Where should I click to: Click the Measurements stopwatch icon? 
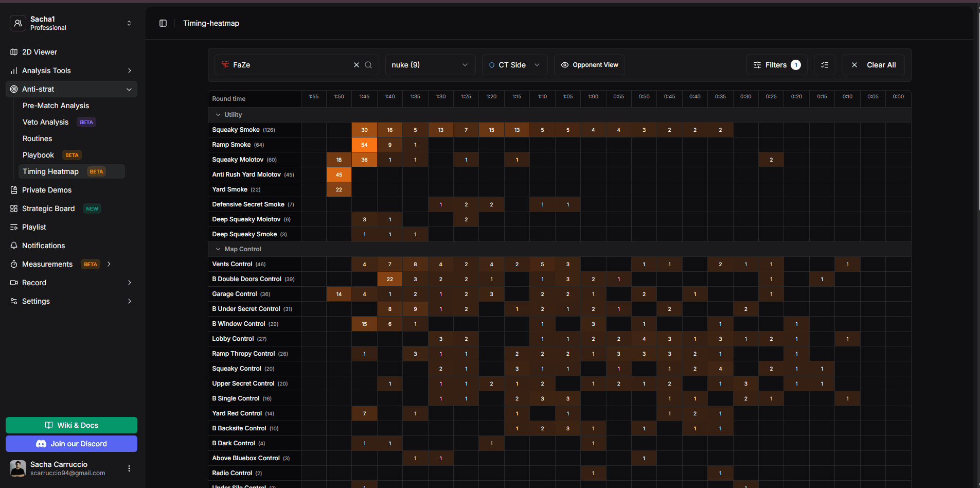[x=13, y=264]
